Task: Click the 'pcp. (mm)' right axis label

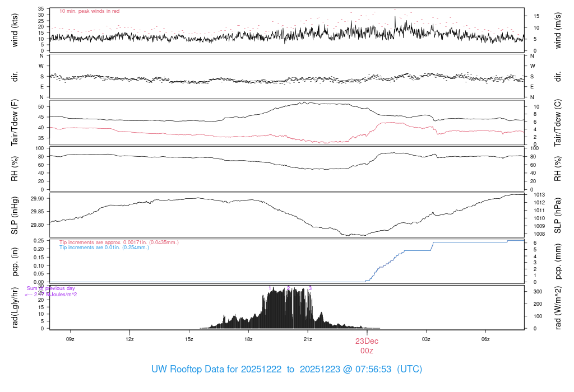Action: pyautogui.click(x=558, y=262)
